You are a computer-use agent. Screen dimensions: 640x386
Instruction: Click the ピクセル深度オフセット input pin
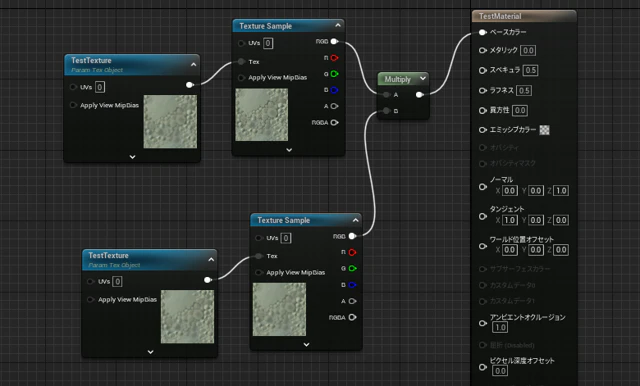point(482,367)
